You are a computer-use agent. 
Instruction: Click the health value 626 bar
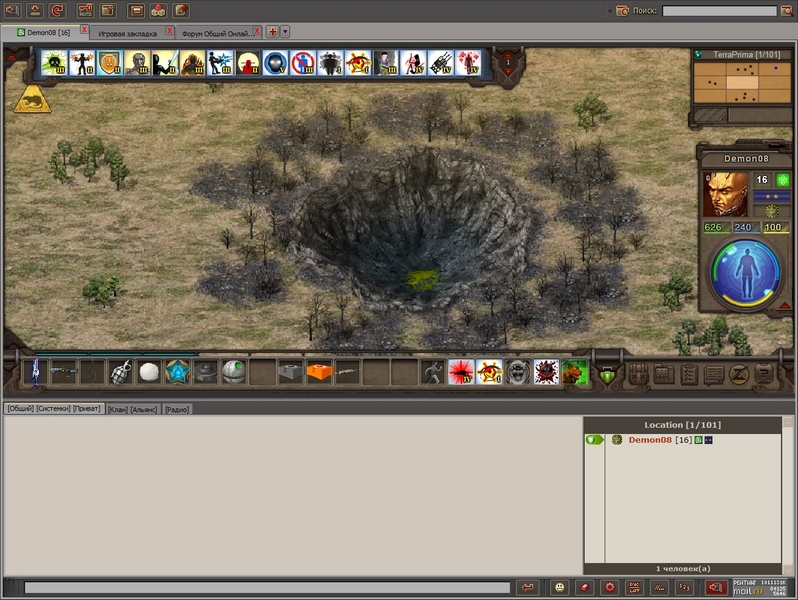(716, 227)
